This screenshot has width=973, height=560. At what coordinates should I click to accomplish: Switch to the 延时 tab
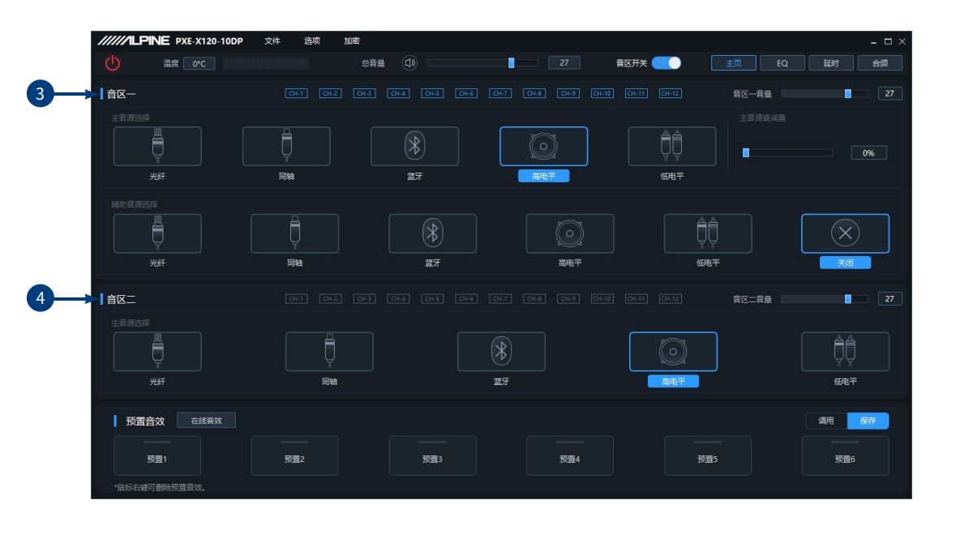click(831, 62)
